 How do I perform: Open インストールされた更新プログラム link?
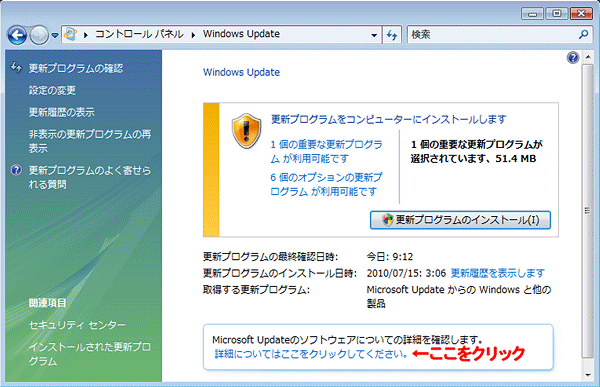pyautogui.click(x=90, y=354)
